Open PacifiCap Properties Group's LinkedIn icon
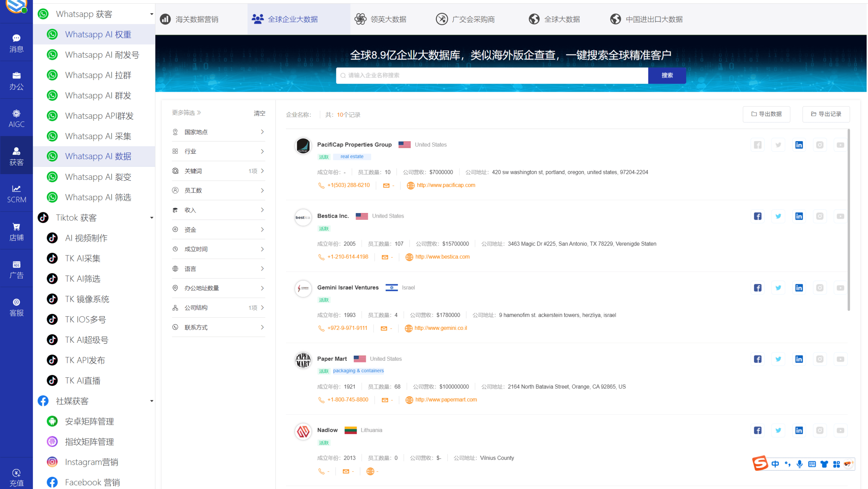 pyautogui.click(x=799, y=145)
